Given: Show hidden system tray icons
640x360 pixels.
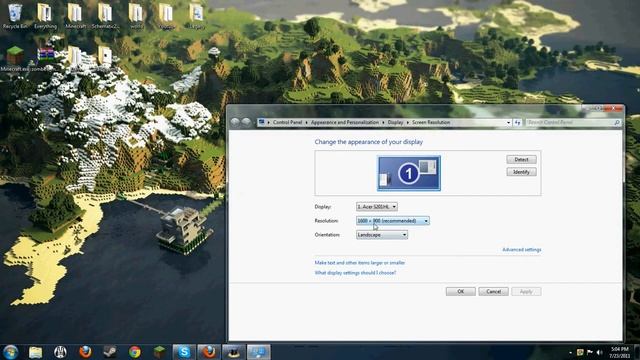Looking at the screenshot, I should 570,352.
